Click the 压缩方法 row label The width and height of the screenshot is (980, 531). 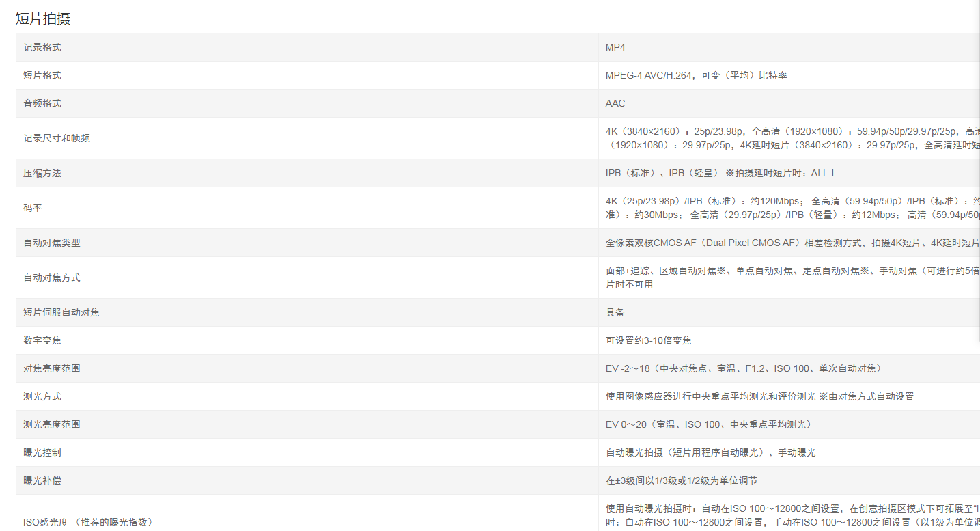click(42, 173)
